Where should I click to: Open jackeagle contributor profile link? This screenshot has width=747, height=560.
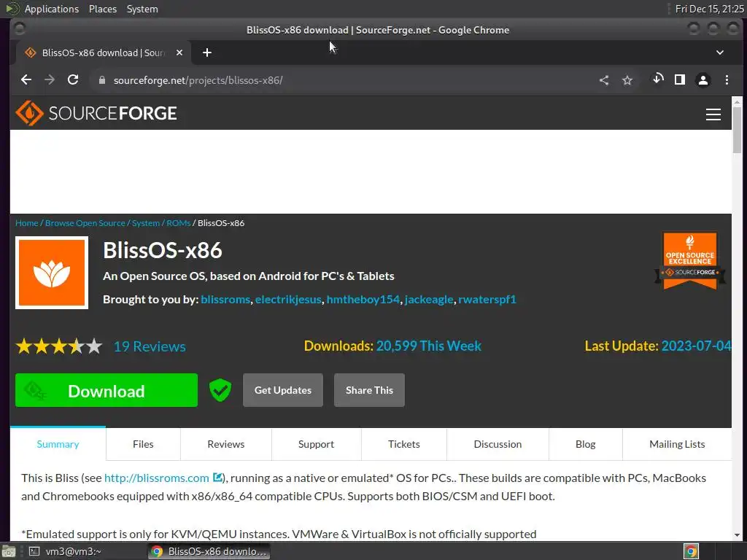[429, 299]
